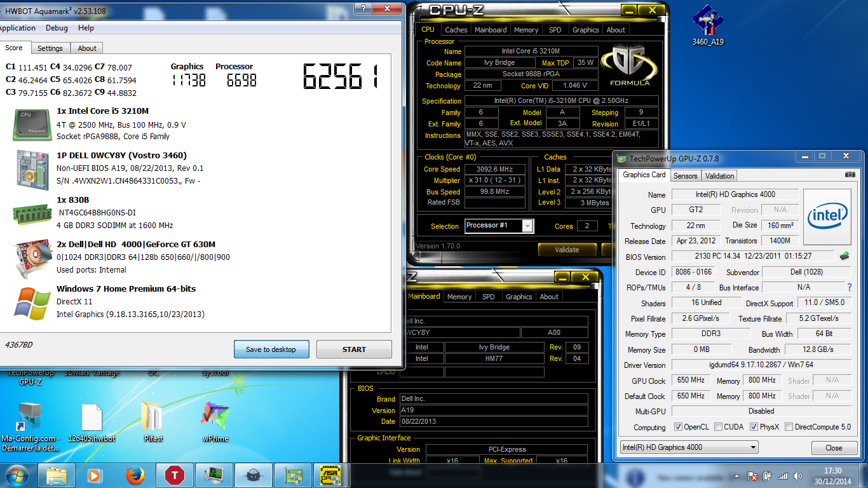868x488 pixels.
Task: Click the BIOS Version field 2130 PC 14.34
Action: pos(752,256)
